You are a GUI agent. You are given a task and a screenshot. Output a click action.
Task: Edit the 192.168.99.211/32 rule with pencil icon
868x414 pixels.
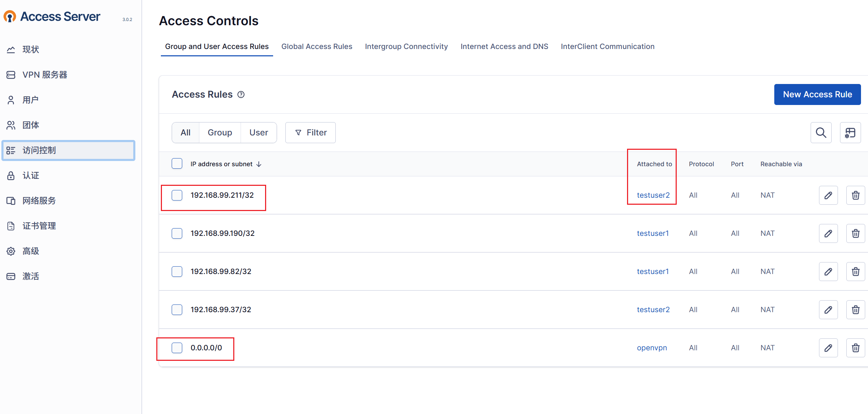tap(828, 195)
